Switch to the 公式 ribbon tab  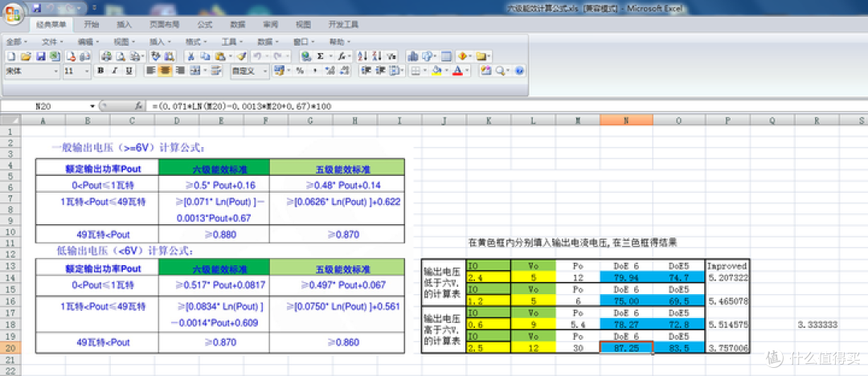click(x=205, y=24)
